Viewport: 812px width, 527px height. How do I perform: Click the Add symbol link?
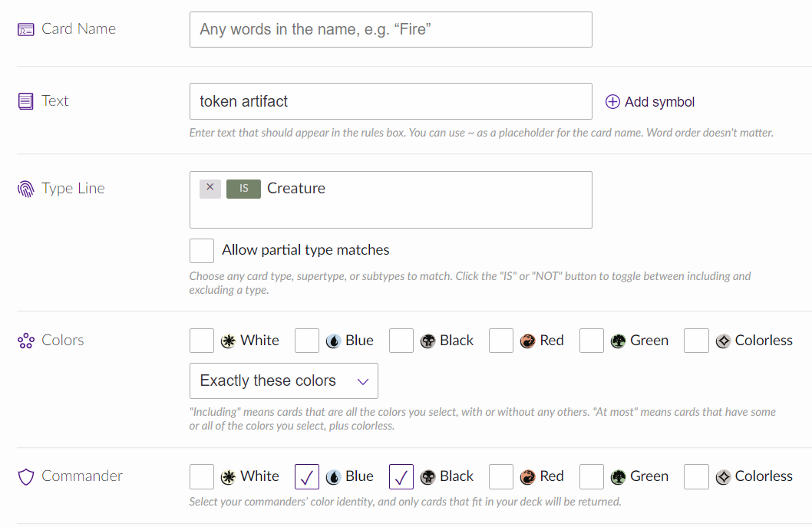pyautogui.click(x=659, y=102)
